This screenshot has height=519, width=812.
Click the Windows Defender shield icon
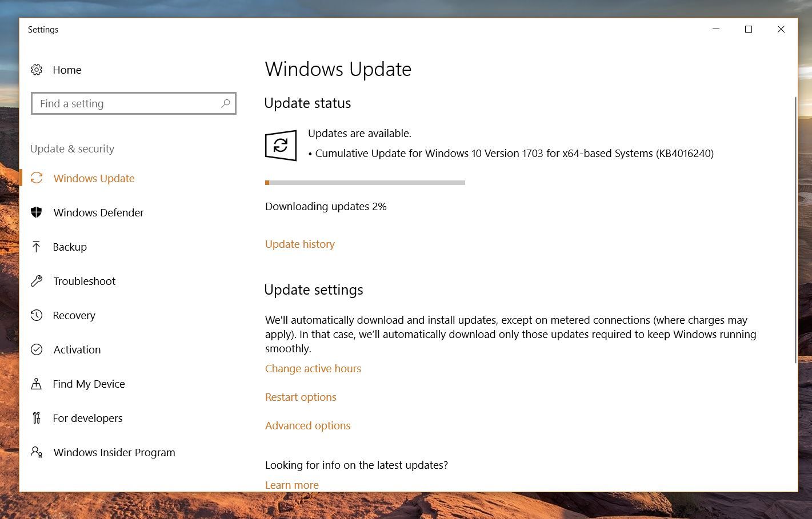tap(37, 212)
